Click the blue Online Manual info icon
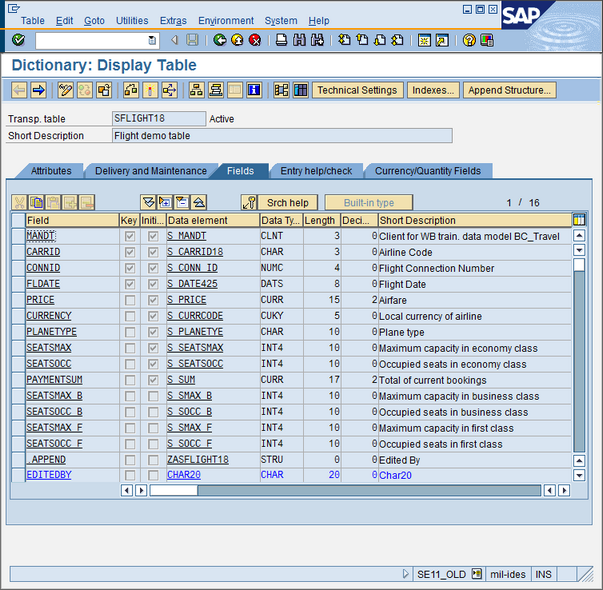This screenshot has width=603, height=590. (254, 90)
